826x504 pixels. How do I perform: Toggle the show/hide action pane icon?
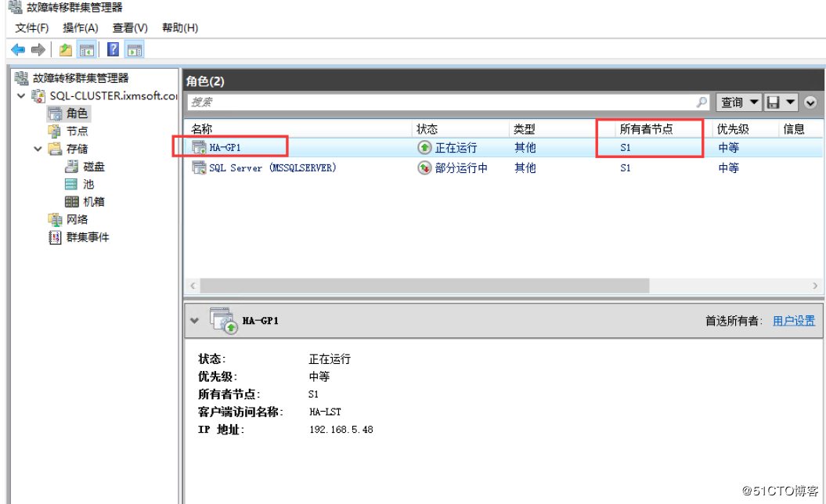coord(135,50)
